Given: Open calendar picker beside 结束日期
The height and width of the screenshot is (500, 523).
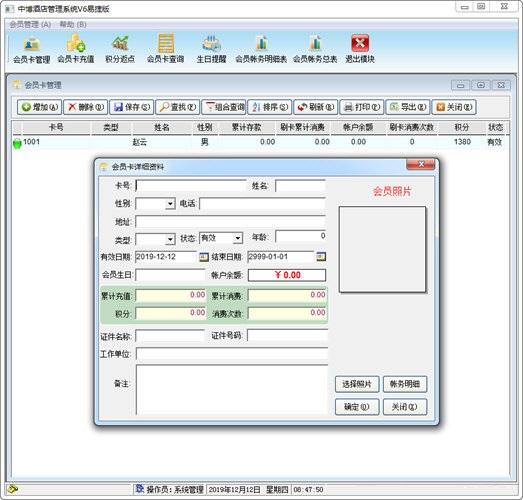Looking at the screenshot, I should [x=321, y=257].
